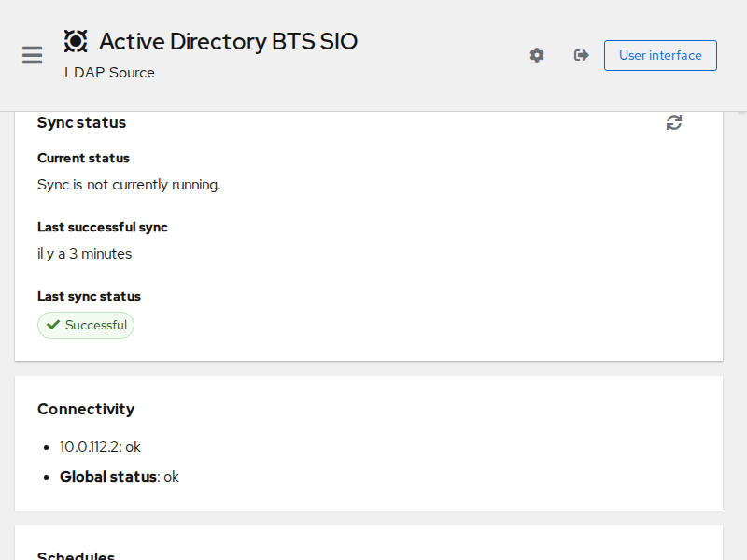Click the Schedules heading
Screen dimensions: 747x560
point(76,555)
